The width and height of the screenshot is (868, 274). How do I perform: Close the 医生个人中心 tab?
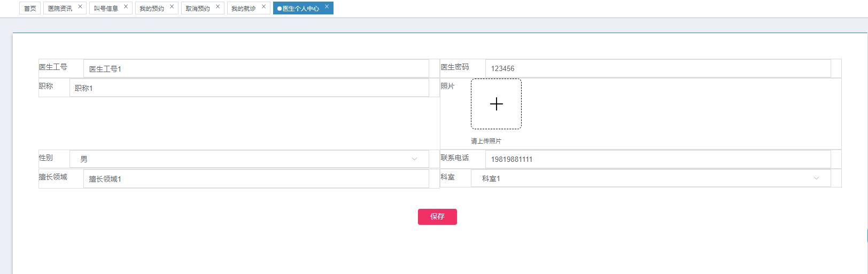coord(327,6)
